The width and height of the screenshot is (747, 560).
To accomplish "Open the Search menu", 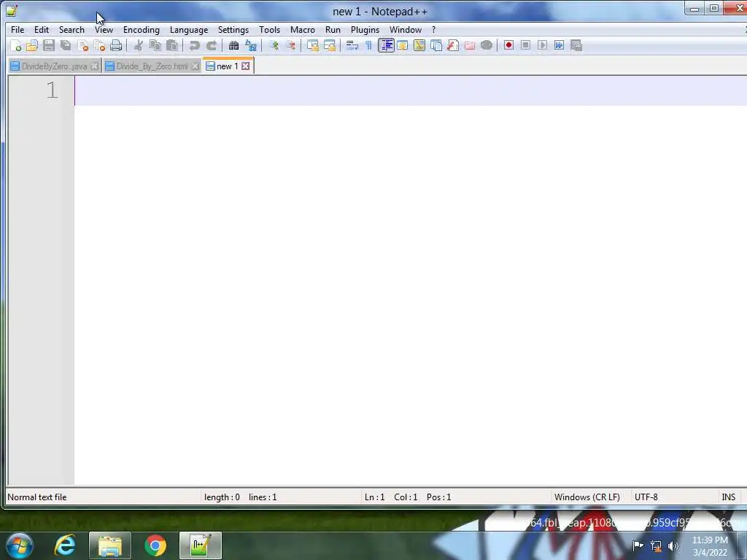I will [x=71, y=29].
